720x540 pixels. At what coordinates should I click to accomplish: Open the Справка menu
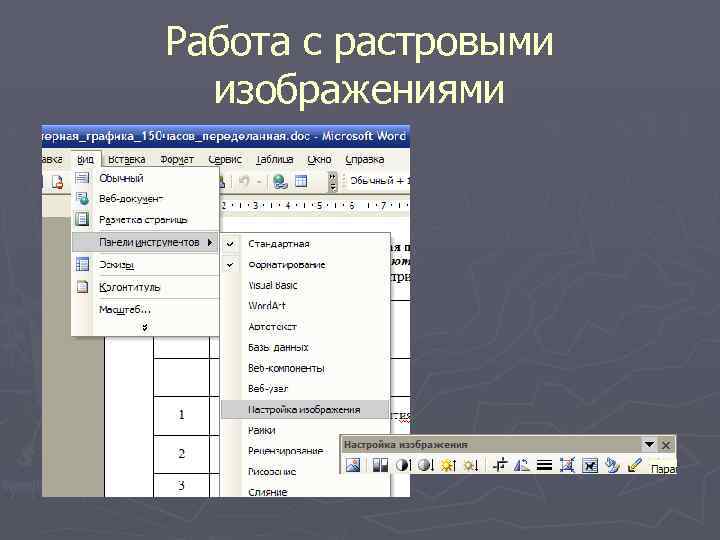coord(365,159)
